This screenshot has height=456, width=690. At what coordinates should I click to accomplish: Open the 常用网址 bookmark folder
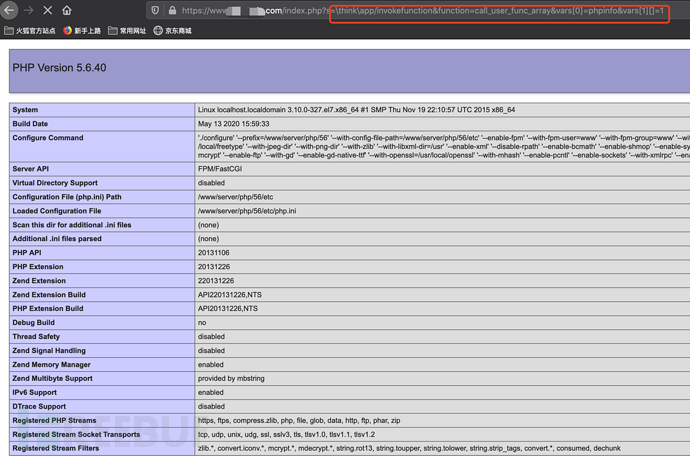click(x=127, y=31)
